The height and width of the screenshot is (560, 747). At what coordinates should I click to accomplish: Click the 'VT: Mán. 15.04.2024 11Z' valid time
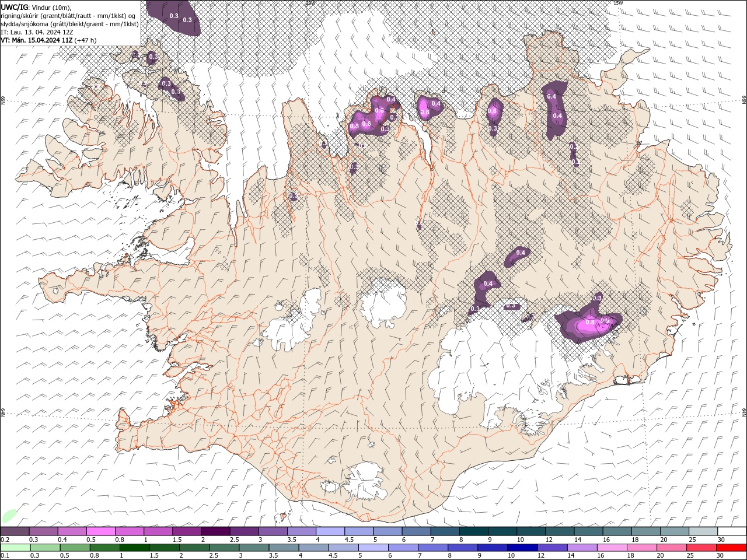tap(37, 40)
